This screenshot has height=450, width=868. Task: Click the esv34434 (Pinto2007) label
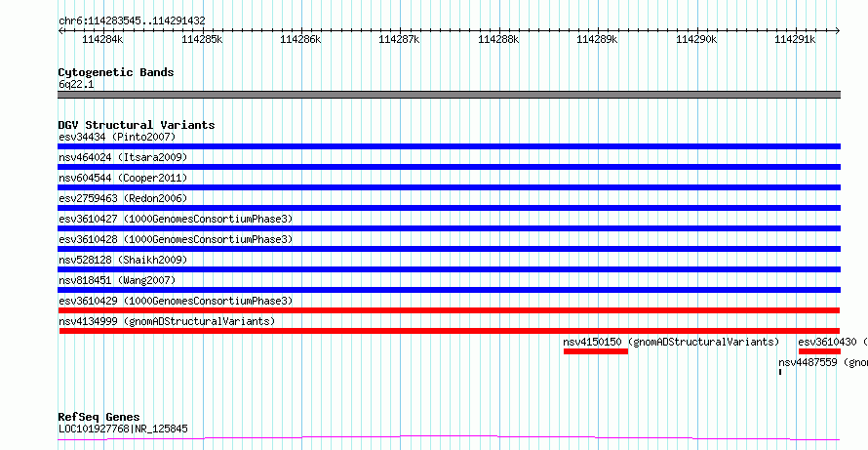117,137
